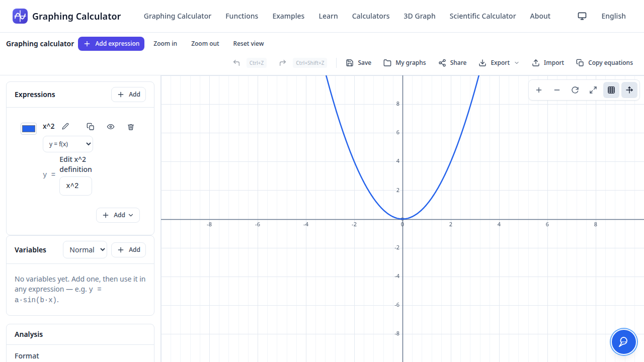Viewport: 644px width, 362px height.
Task: Open the 3D Graph page
Action: (420, 16)
